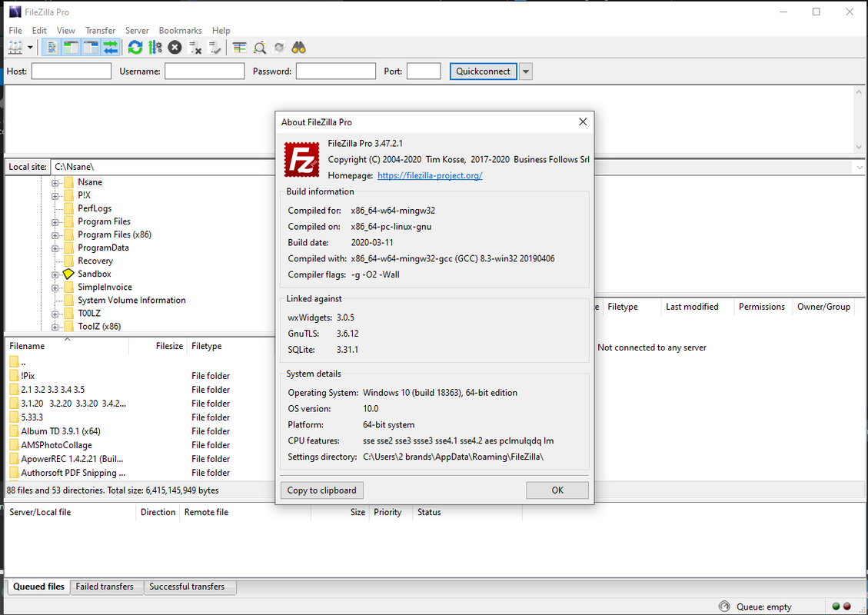Click the Port input field
The image size is (868, 615).
(424, 71)
